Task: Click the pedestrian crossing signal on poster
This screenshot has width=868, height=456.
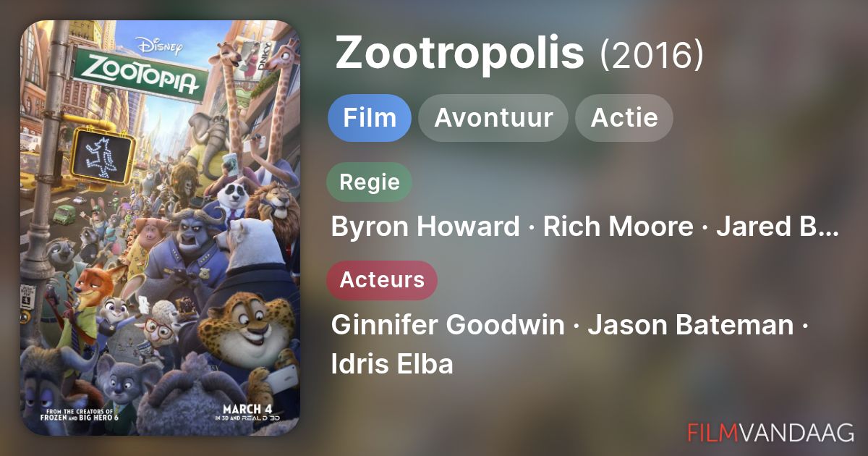Action: coord(101,154)
